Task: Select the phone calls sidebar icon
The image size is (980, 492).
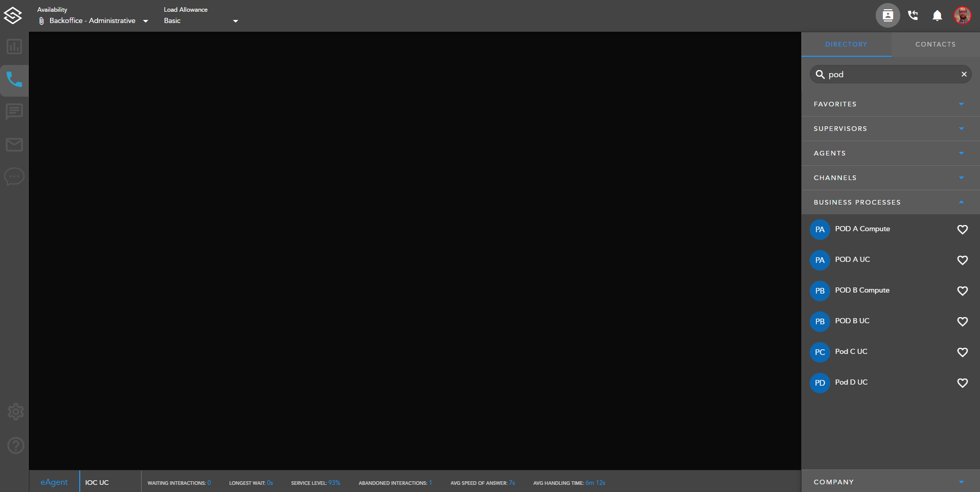Action: (x=14, y=80)
